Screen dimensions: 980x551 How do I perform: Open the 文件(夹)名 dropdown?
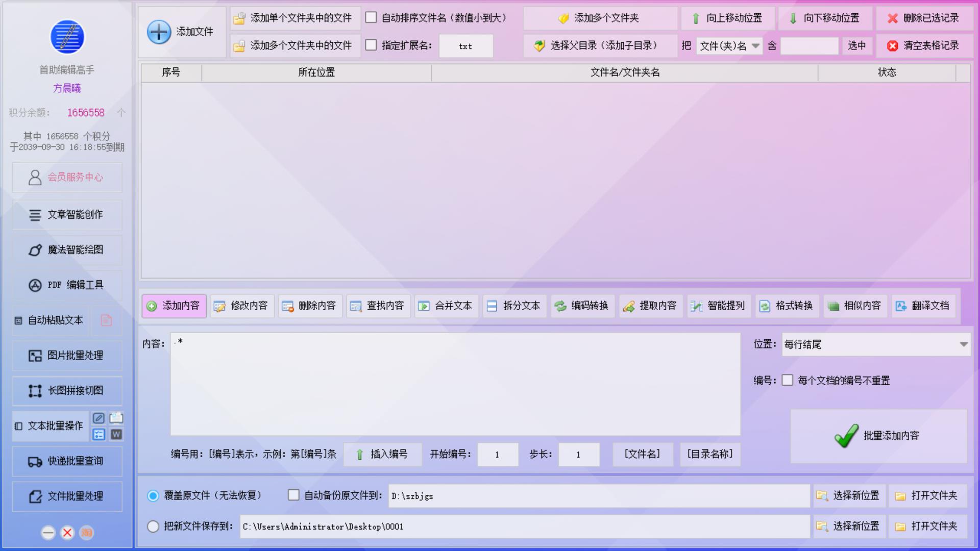point(729,46)
